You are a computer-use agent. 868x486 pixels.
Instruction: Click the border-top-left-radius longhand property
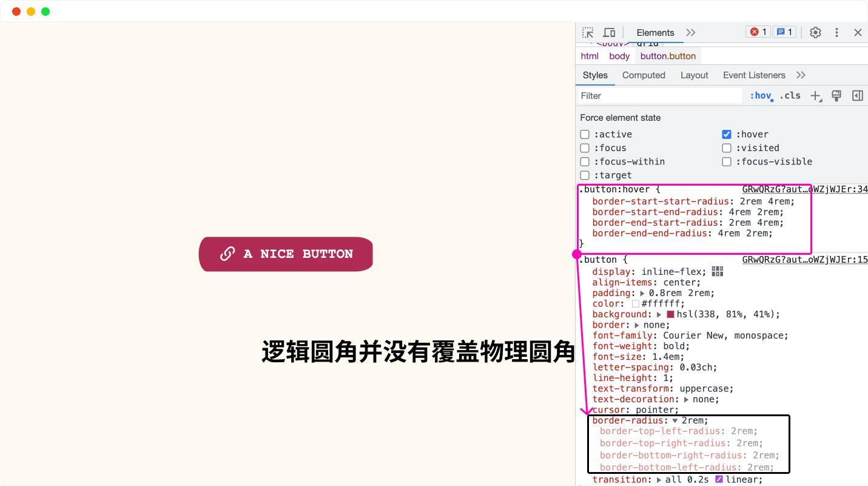[x=659, y=431]
